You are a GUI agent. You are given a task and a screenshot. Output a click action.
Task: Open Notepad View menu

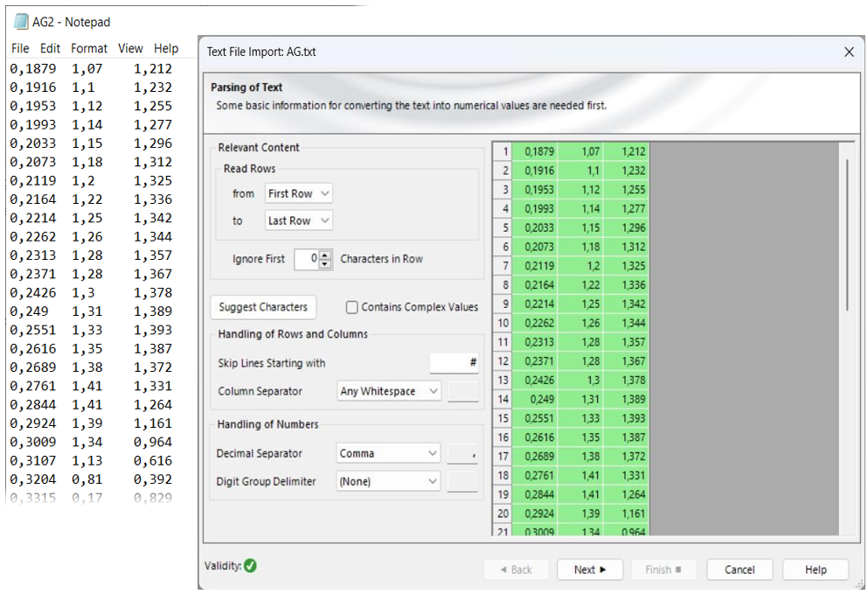[x=130, y=49]
